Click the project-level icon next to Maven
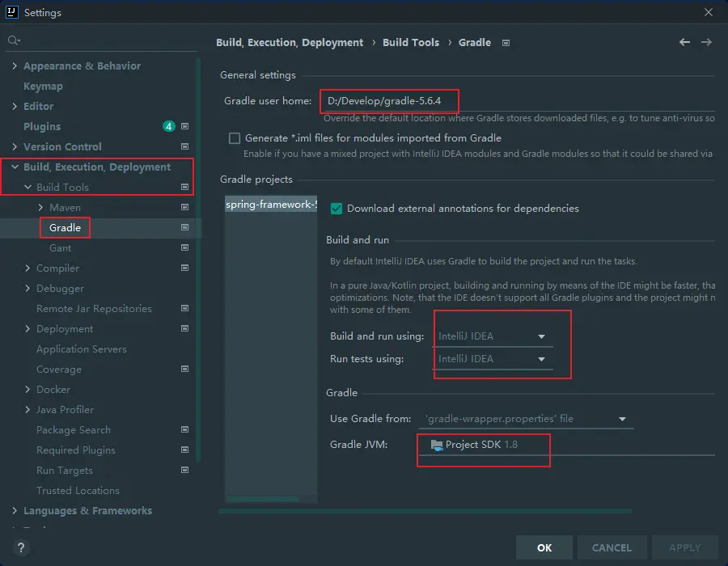The height and width of the screenshot is (566, 728). click(x=184, y=207)
